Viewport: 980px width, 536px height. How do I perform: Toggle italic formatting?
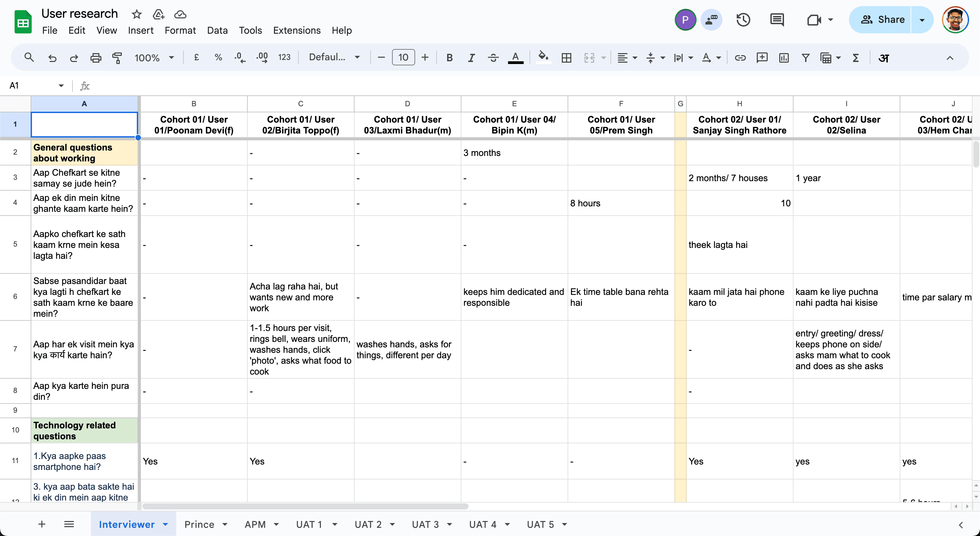click(471, 58)
